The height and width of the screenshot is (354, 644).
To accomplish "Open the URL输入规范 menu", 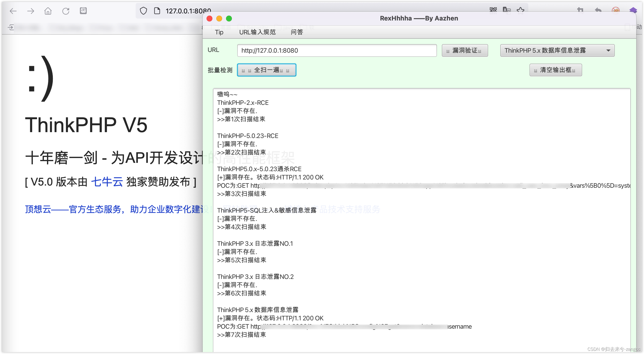I will [x=257, y=32].
